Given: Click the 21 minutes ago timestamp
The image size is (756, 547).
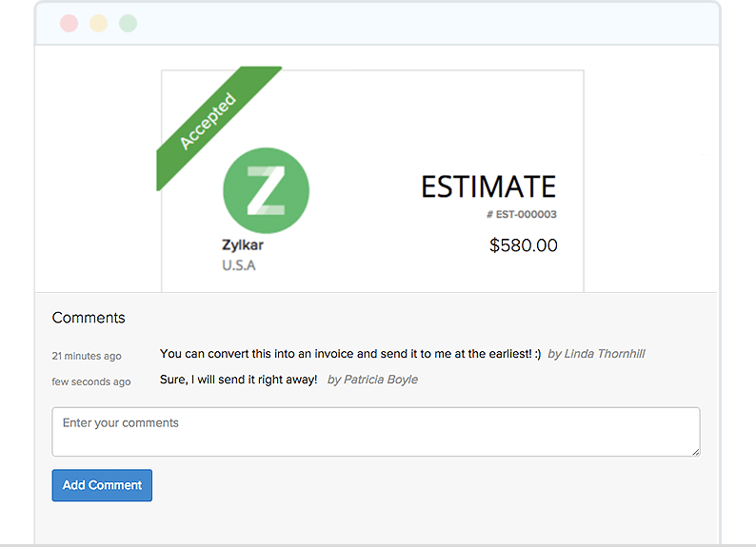Looking at the screenshot, I should pyautogui.click(x=87, y=356).
